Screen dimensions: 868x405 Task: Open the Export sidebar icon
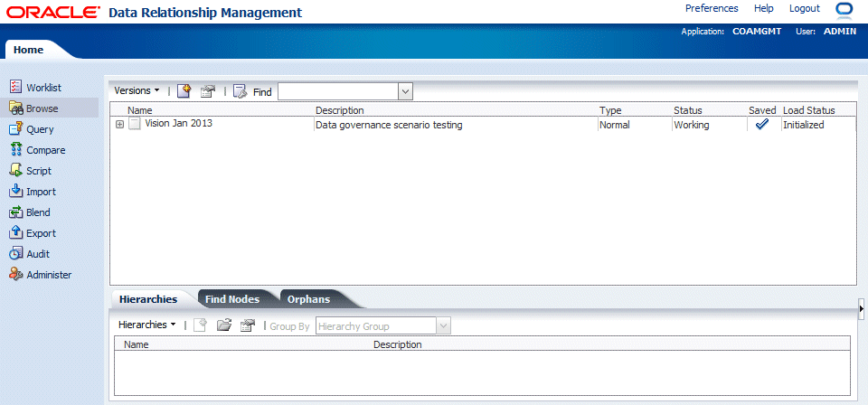[x=16, y=233]
